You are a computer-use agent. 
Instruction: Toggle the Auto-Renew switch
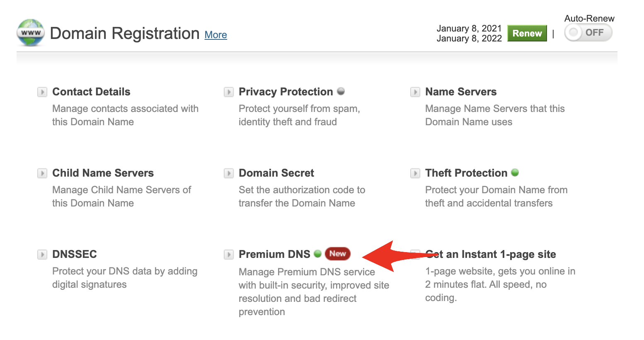pyautogui.click(x=588, y=33)
